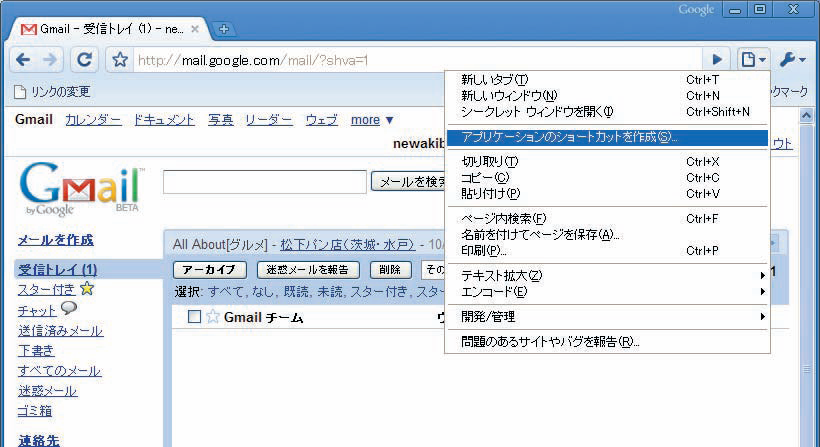
Task: Select 切り取り in the menu
Action: 607,162
